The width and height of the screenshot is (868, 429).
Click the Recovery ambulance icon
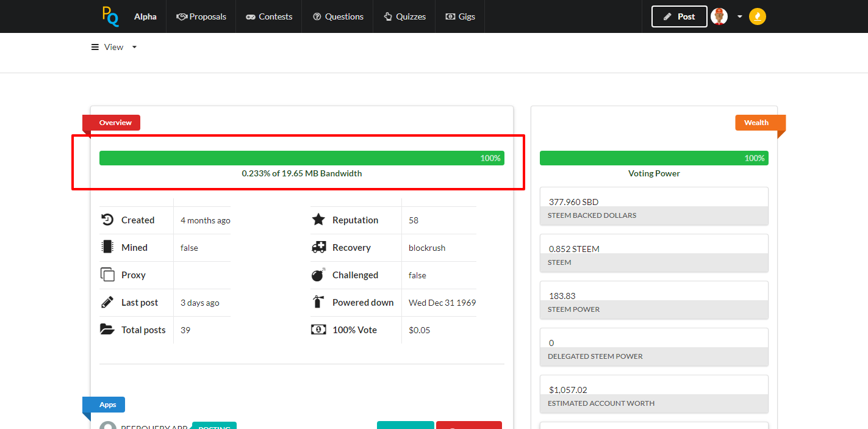[x=318, y=247]
